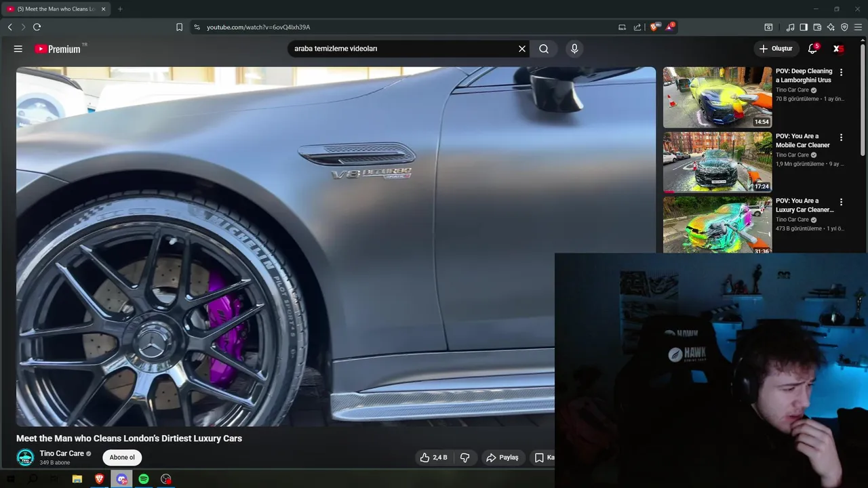Open Spotify from the taskbar

tap(144, 479)
